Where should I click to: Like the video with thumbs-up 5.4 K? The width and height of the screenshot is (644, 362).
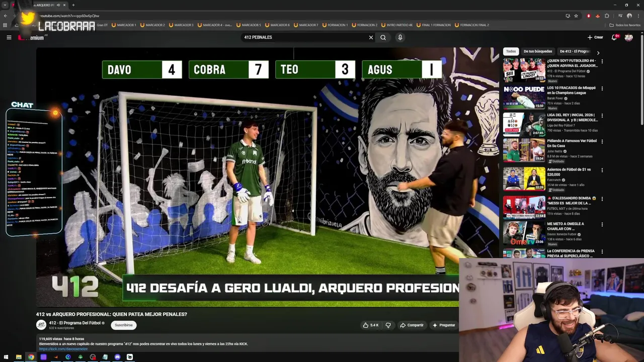(371, 325)
